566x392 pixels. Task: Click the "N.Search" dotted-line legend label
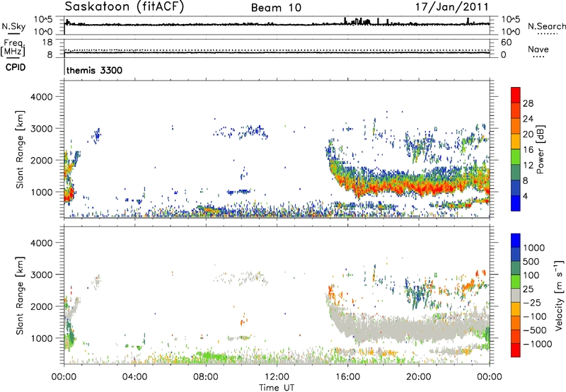(546, 26)
